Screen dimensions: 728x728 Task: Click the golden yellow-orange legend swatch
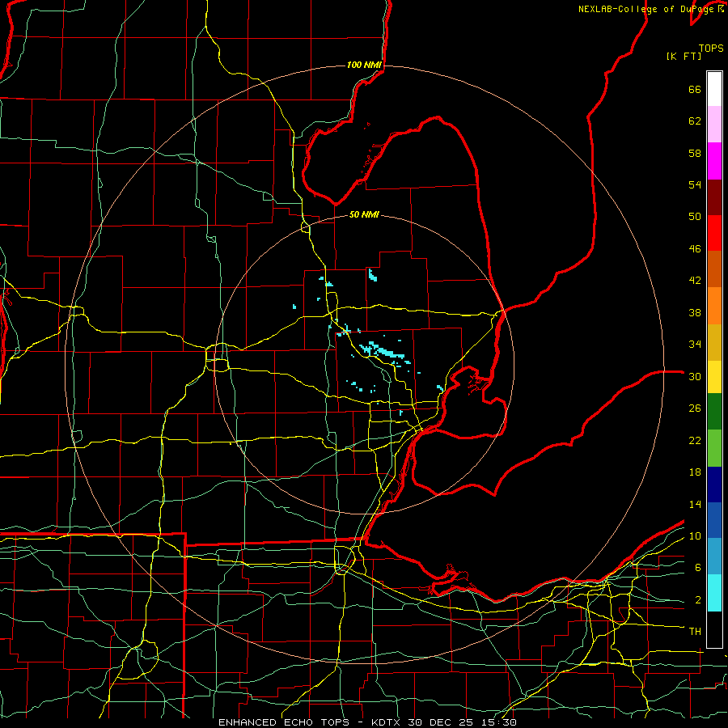pos(714,342)
